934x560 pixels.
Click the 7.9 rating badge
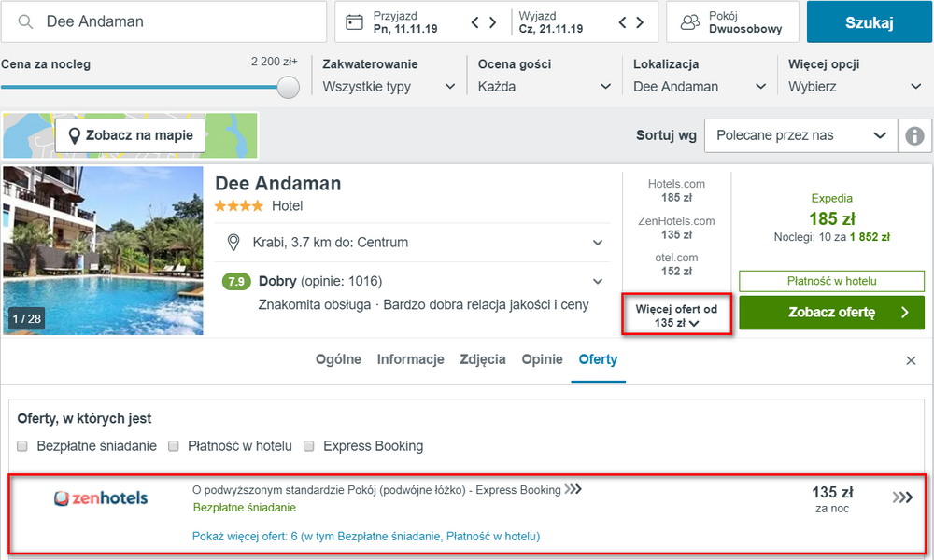pos(236,282)
